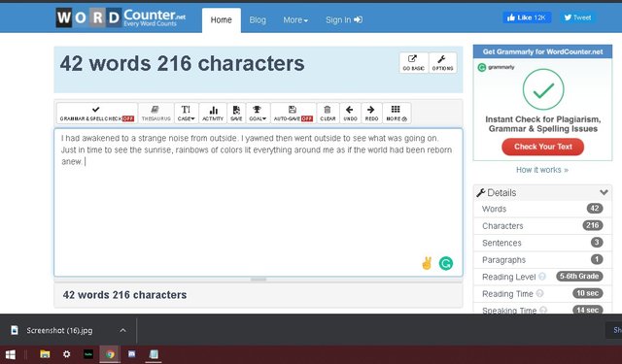The width and height of the screenshot is (622, 364).
Task: Open Settings gear from the taskbar
Action: (x=67, y=354)
